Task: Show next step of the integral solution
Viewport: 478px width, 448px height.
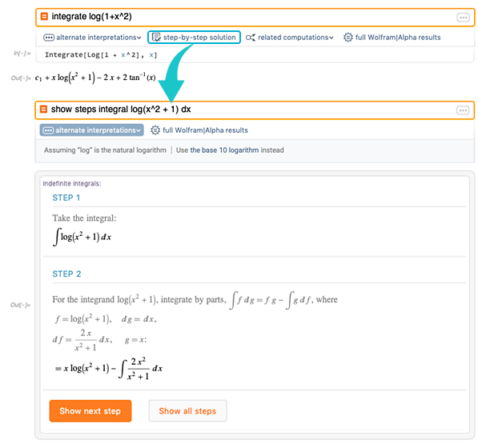Action: [90, 411]
